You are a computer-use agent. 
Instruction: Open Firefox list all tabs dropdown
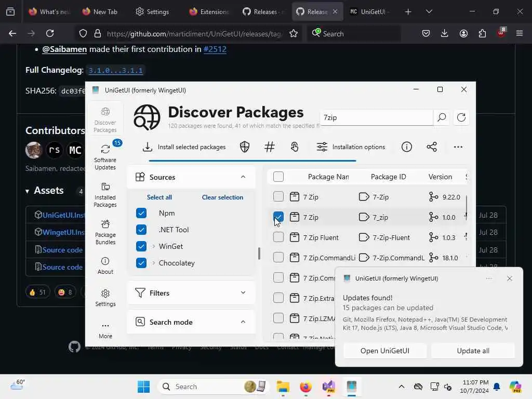(429, 11)
